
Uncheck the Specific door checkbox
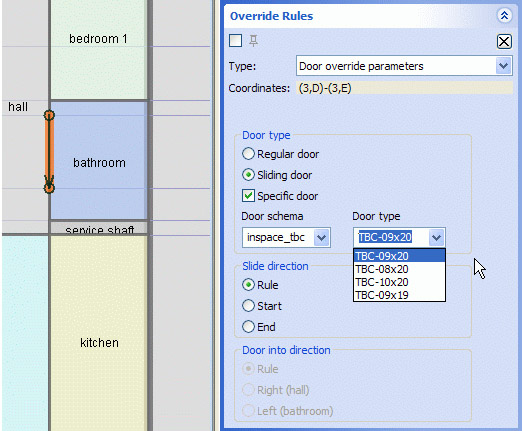point(248,196)
